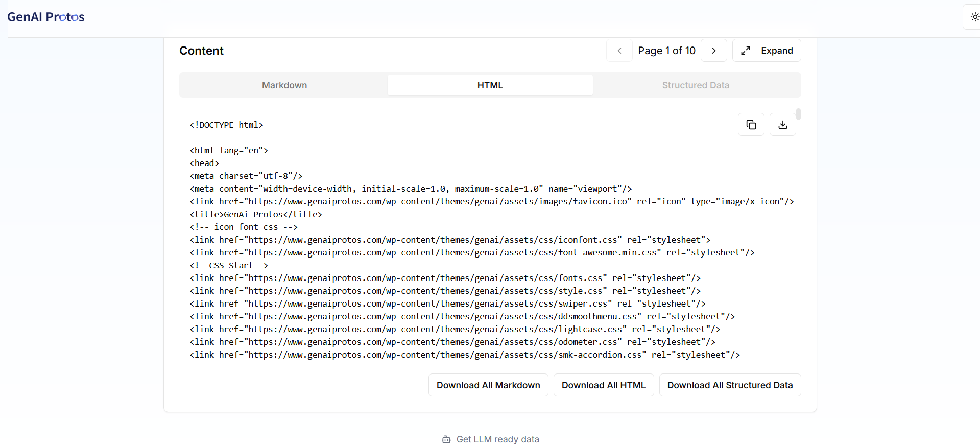The height and width of the screenshot is (444, 980).
Task: Click the font-awesome.min.css link line
Action: coord(472,252)
